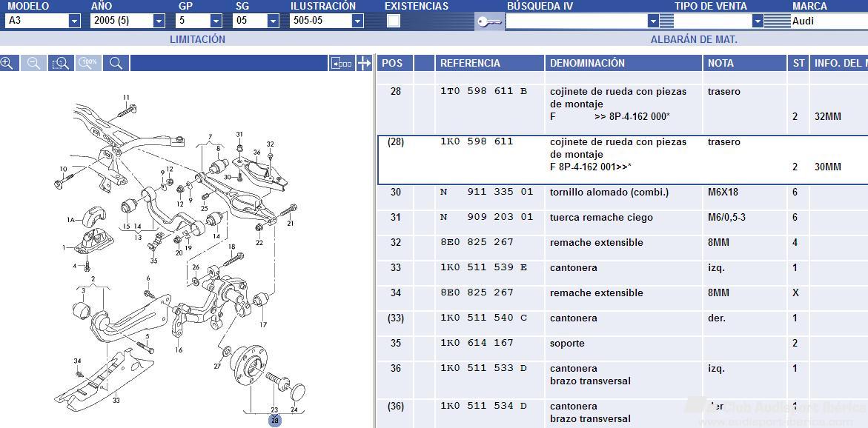868x428 pixels.
Task: Activate the zoom-to-region tool
Action: [x=61, y=63]
